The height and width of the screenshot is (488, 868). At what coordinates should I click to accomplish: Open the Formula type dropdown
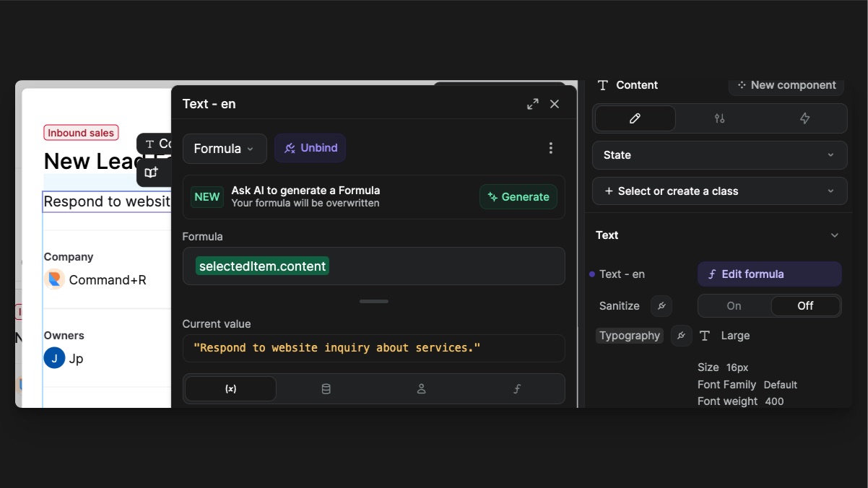[224, 149]
